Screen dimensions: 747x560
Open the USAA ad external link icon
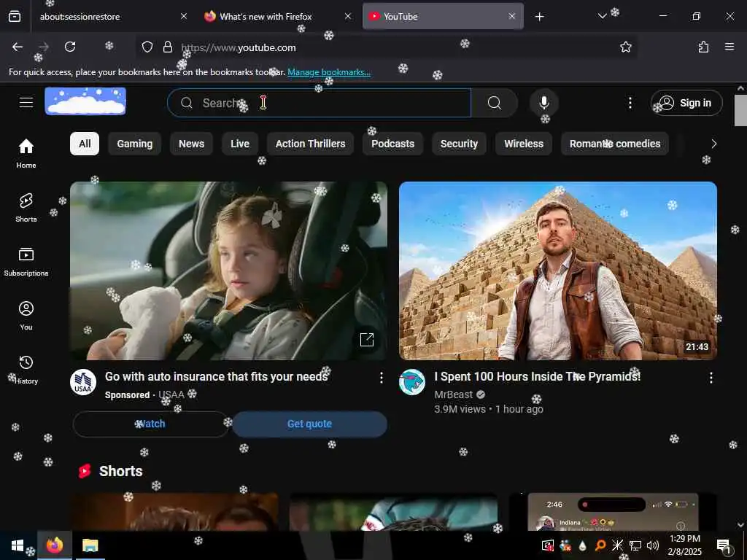(x=367, y=340)
